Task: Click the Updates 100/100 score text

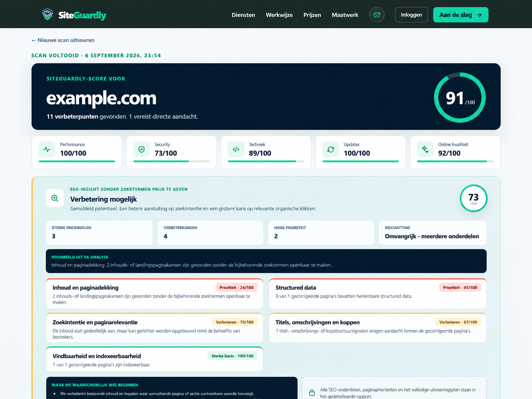Action: click(357, 153)
